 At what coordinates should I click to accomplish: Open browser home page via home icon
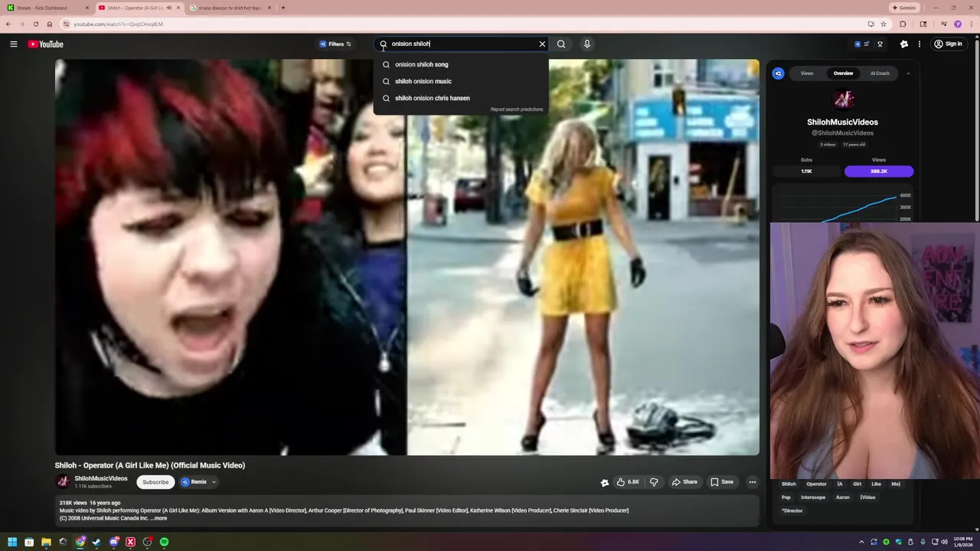[x=49, y=24]
